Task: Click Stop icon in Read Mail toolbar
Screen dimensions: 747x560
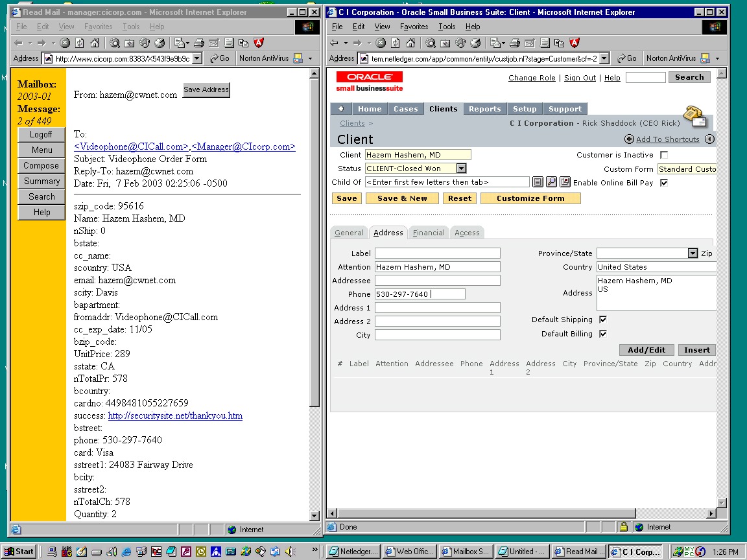Action: pos(65,43)
